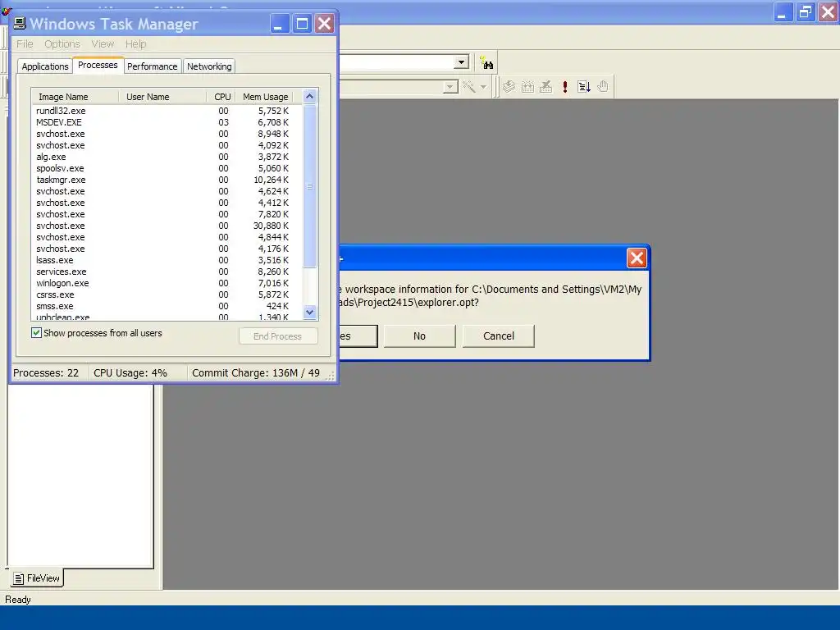This screenshot has width=840, height=630.
Task: Click the Ready status bar text
Action: click(18, 600)
